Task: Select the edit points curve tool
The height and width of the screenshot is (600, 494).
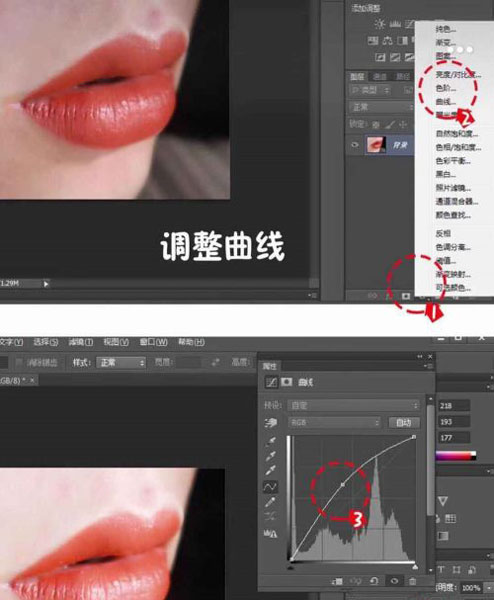Action: (270, 487)
